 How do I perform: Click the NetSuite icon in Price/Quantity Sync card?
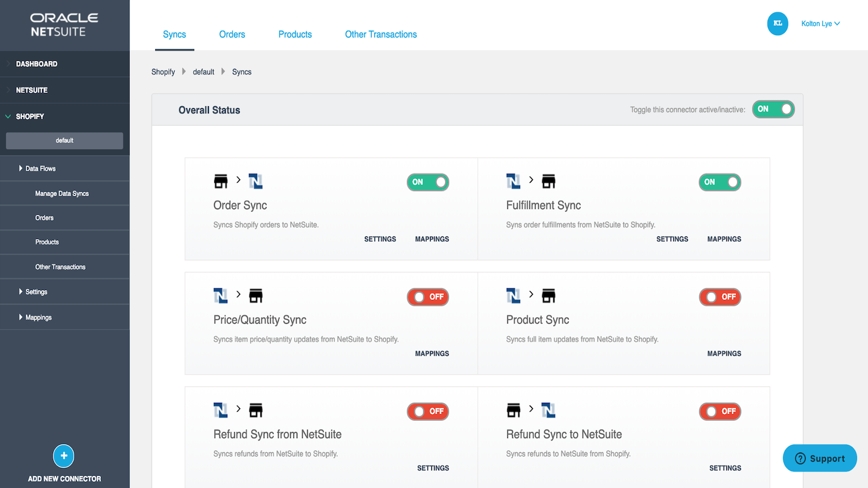[220, 296]
